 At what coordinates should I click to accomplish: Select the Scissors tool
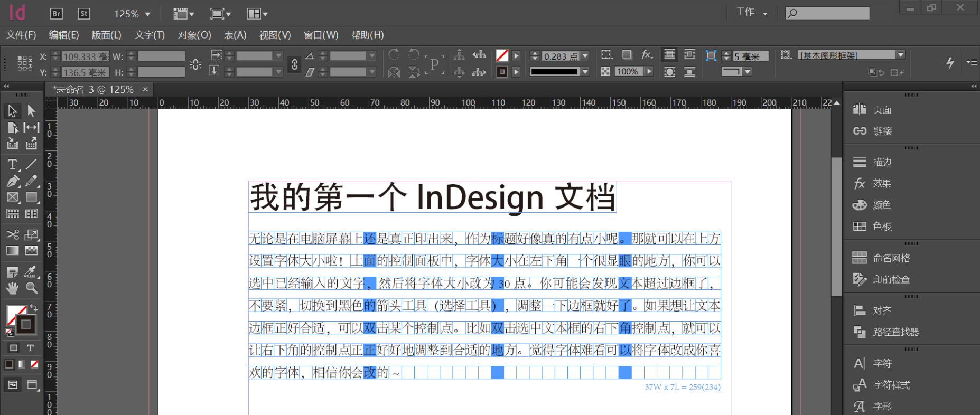click(x=12, y=234)
